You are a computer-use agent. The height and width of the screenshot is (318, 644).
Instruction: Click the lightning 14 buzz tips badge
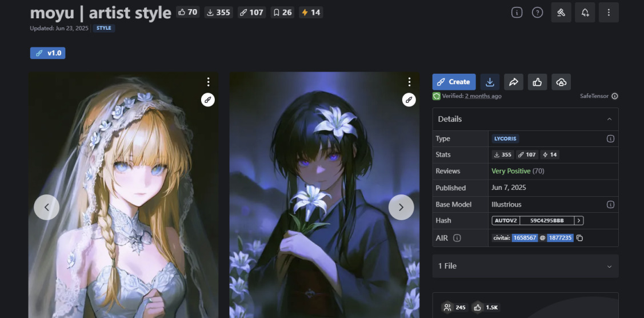[x=310, y=13]
